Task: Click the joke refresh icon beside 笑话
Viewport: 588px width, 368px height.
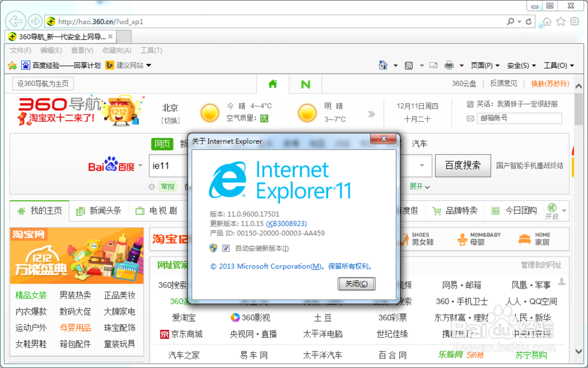Action: [x=470, y=104]
